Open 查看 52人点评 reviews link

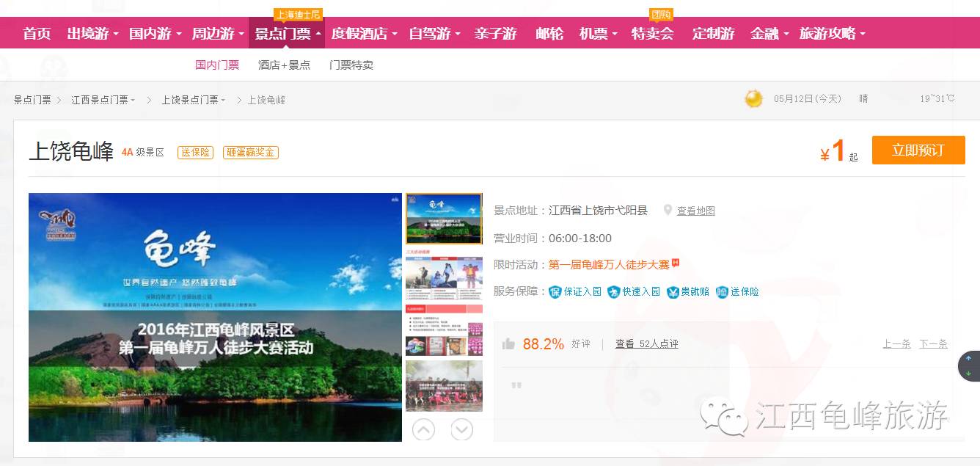pyautogui.click(x=646, y=343)
